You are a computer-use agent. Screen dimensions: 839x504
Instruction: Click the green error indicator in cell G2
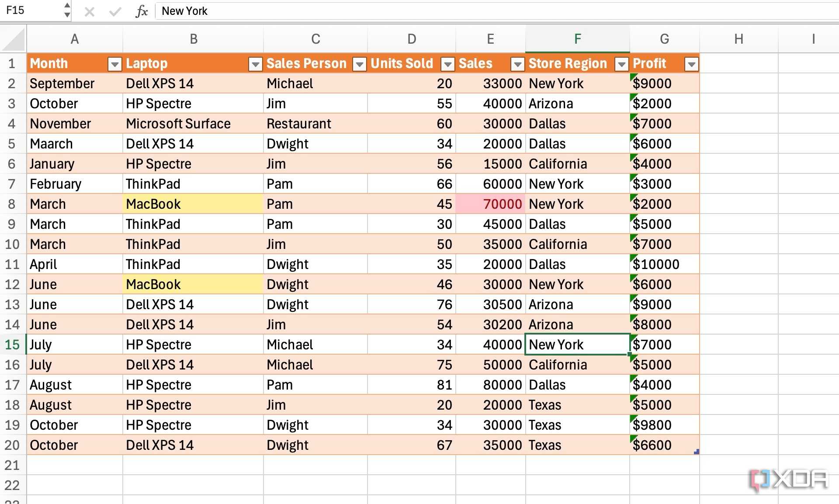pos(633,77)
